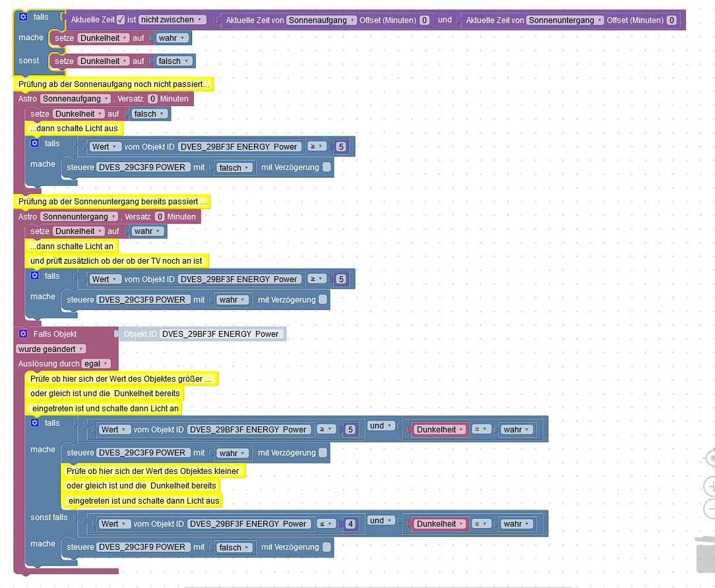Open ≥ operator dropdown in the Sonnenuntergang falls condition
The height and width of the screenshot is (588, 715).
point(317,278)
